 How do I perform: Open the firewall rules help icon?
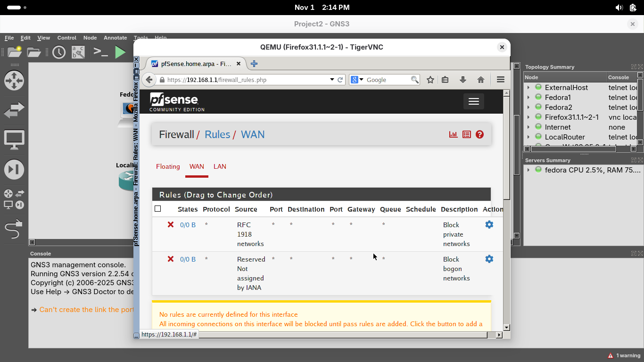tap(479, 134)
